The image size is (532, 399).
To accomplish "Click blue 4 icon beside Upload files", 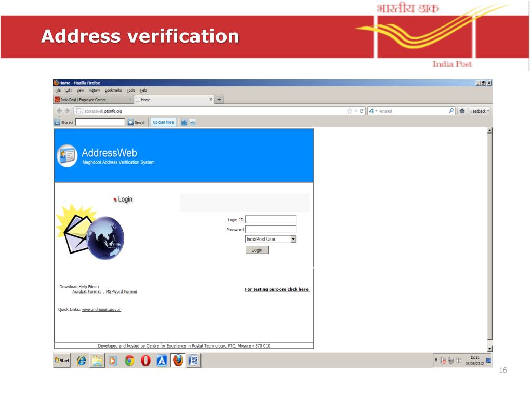I will [184, 122].
